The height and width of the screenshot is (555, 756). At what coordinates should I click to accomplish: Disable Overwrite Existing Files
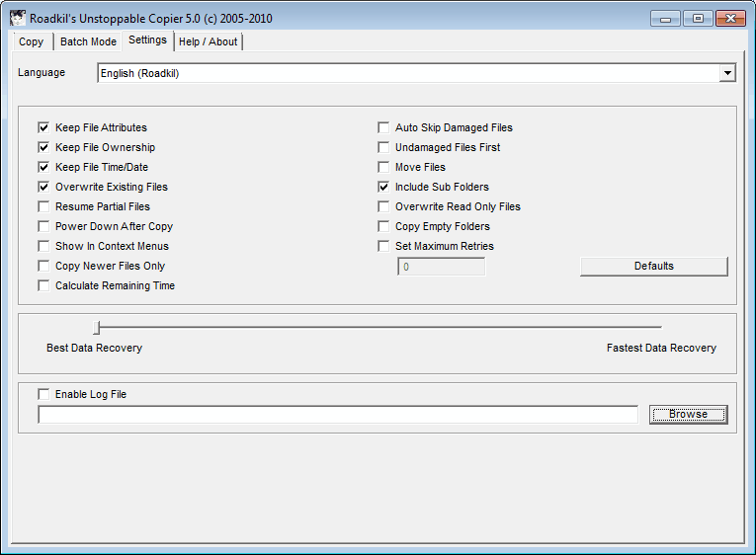[x=43, y=187]
